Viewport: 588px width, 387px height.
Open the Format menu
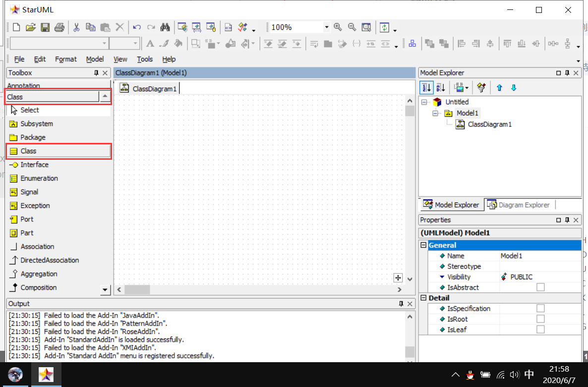66,60
